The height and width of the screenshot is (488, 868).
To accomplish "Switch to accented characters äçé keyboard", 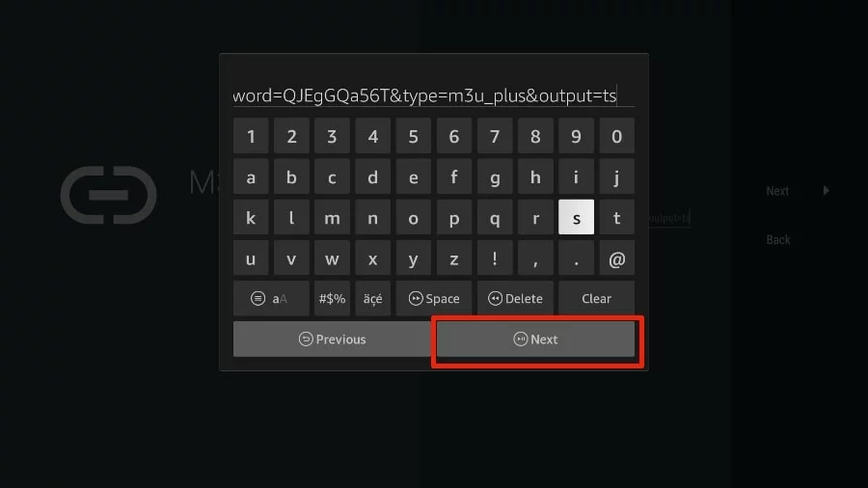I will coord(372,298).
